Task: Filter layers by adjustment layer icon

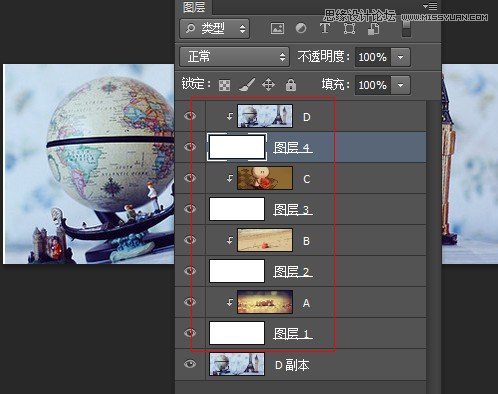Action: point(301,28)
